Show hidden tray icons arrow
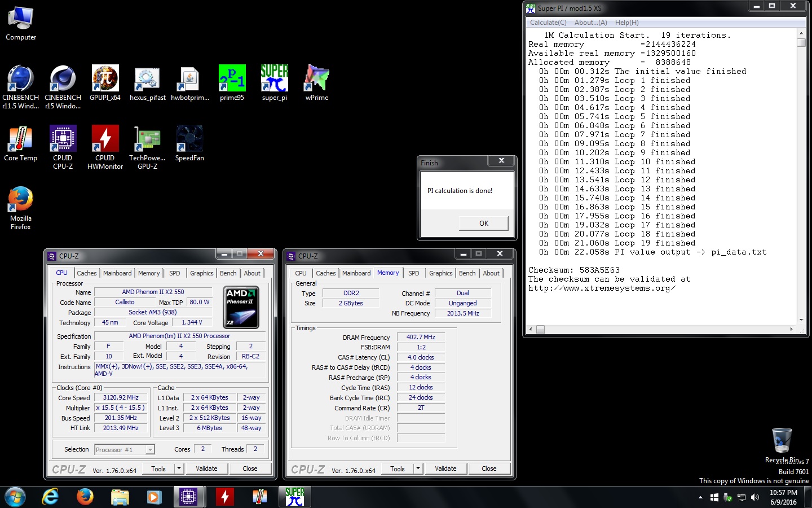 point(700,497)
